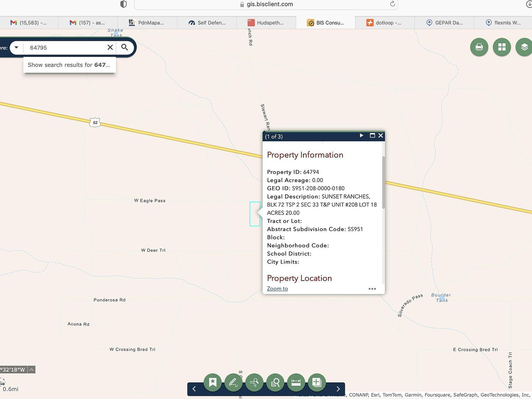Activate the Measurement ruler tool
This screenshot has width=532, height=399.
pyautogui.click(x=296, y=382)
